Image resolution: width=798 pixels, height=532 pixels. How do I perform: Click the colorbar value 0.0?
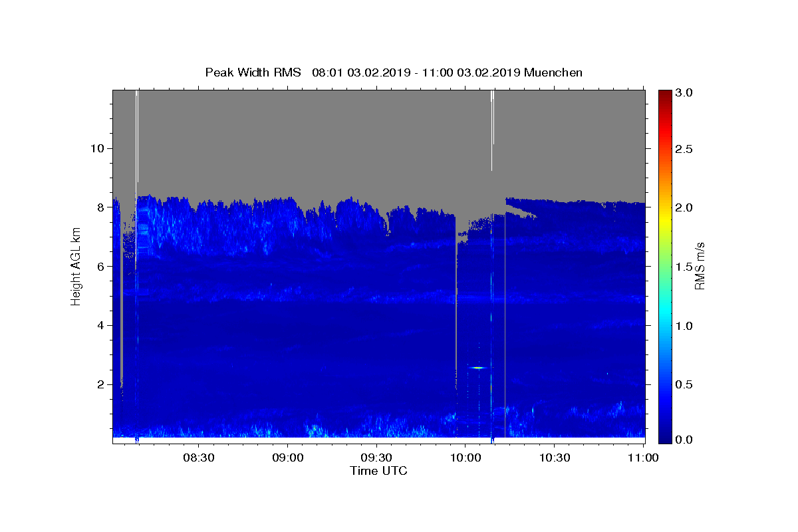click(685, 440)
